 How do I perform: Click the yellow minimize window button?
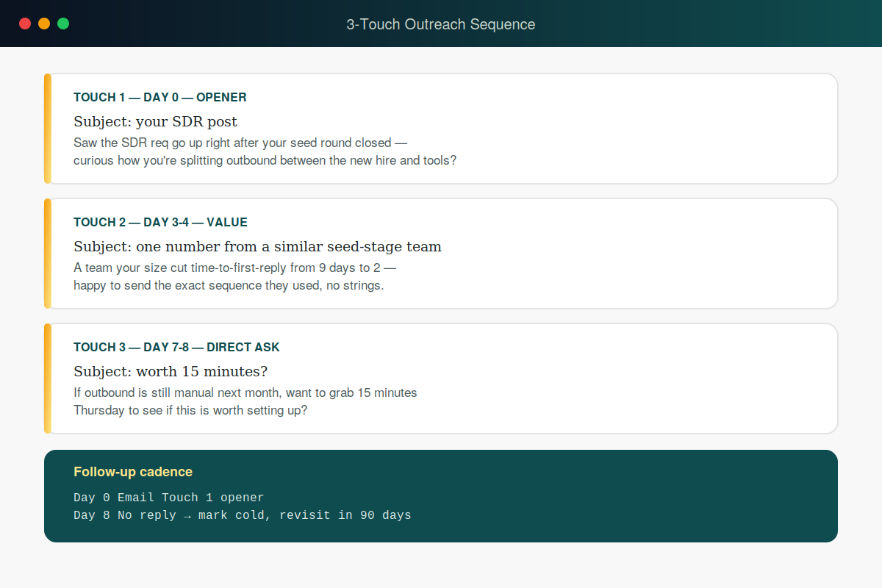(44, 24)
